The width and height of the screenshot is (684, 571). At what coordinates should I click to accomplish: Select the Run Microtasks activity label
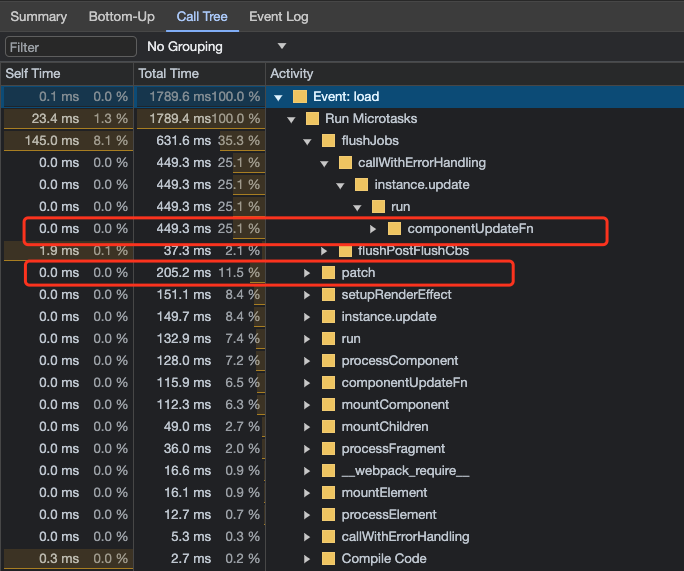[x=371, y=119]
